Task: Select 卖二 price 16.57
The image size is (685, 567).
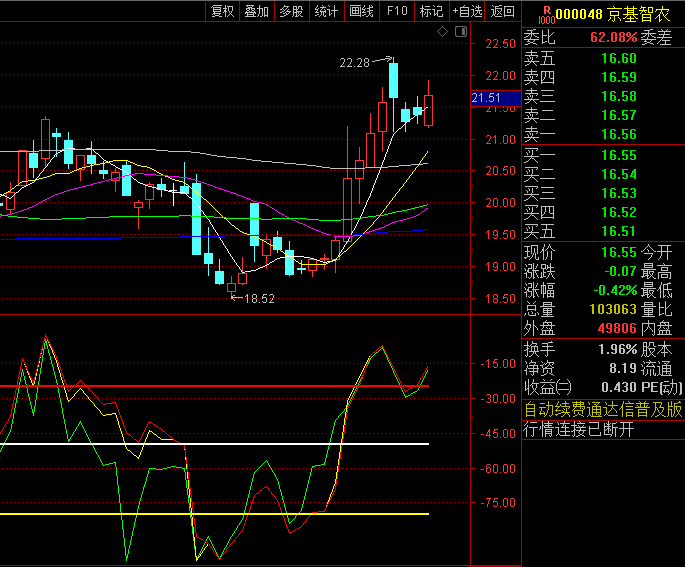Action: click(x=619, y=115)
